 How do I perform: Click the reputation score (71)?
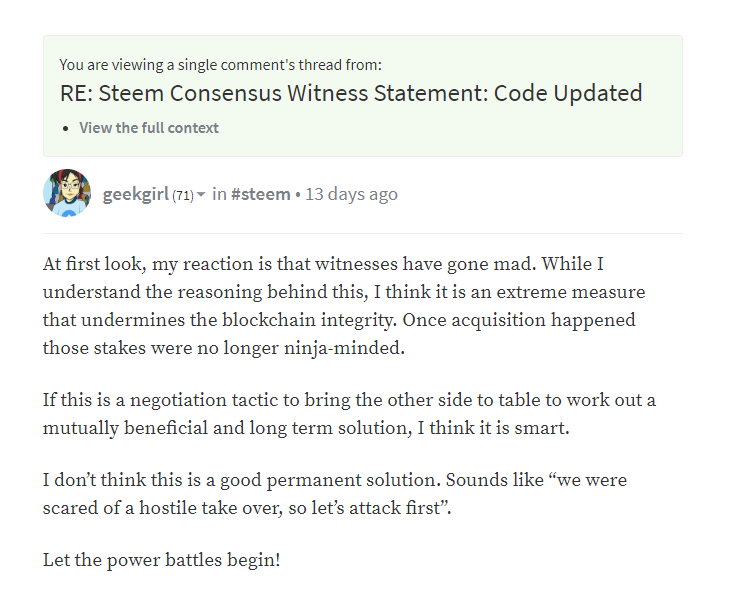183,195
